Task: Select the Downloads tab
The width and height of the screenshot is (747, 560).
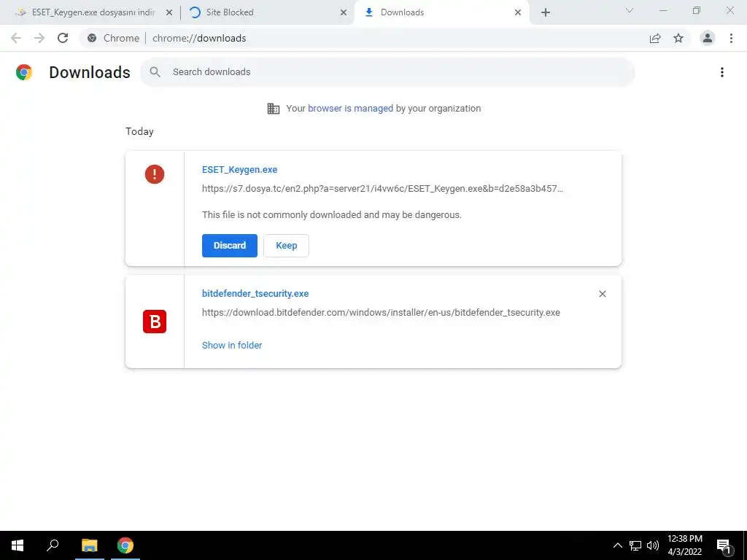Action: [402, 12]
